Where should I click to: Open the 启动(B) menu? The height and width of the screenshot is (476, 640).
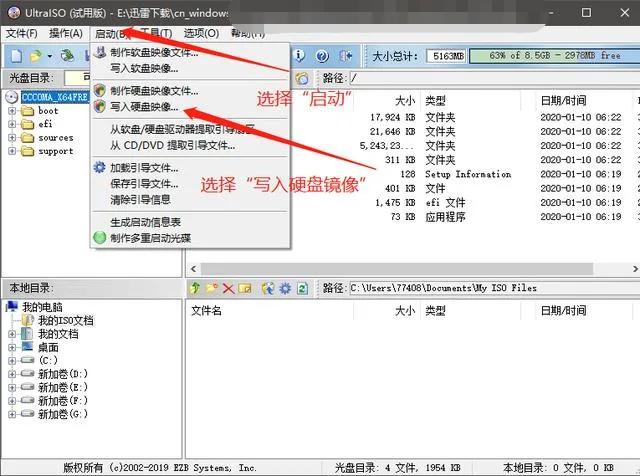click(110, 33)
